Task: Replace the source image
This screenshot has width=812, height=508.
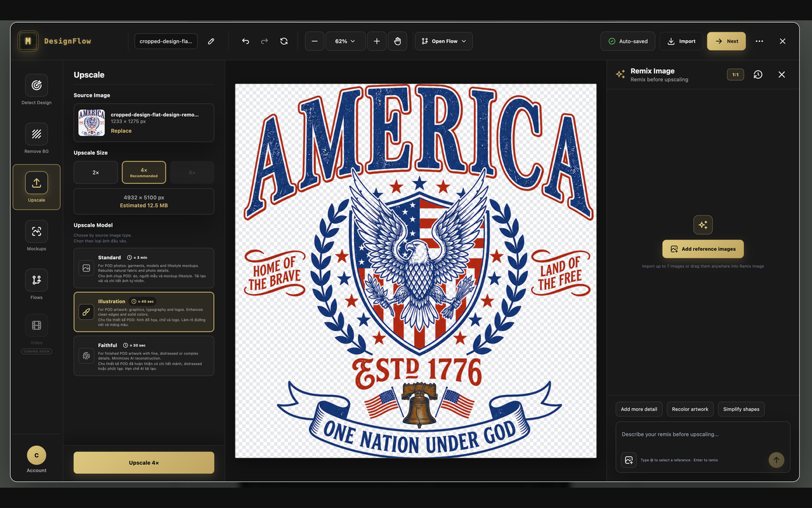Action: pos(121,131)
